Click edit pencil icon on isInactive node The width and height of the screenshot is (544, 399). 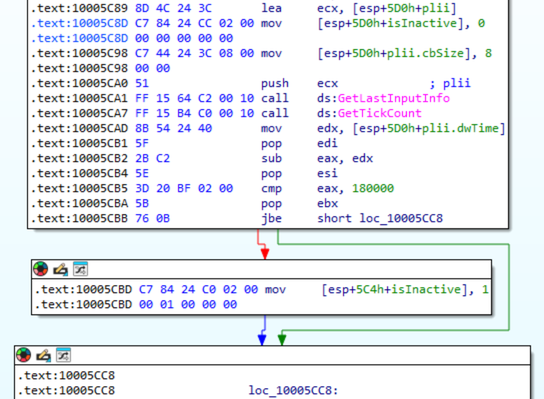(60, 269)
